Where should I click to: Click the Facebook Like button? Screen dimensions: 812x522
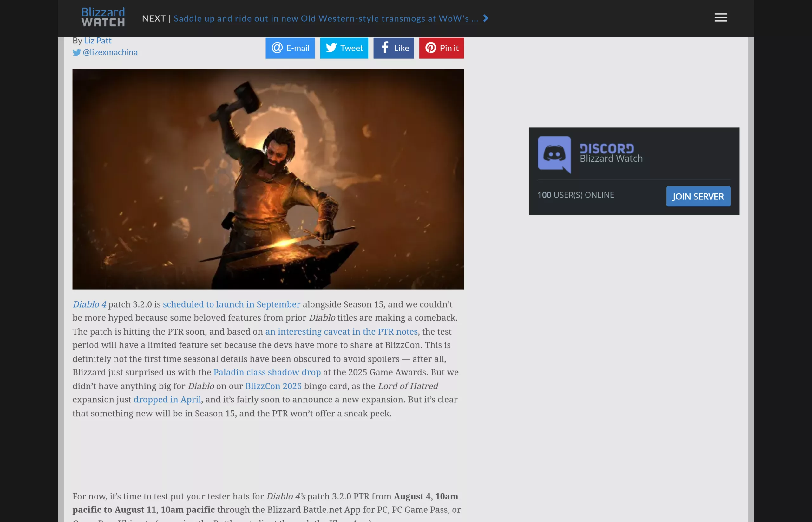(394, 48)
